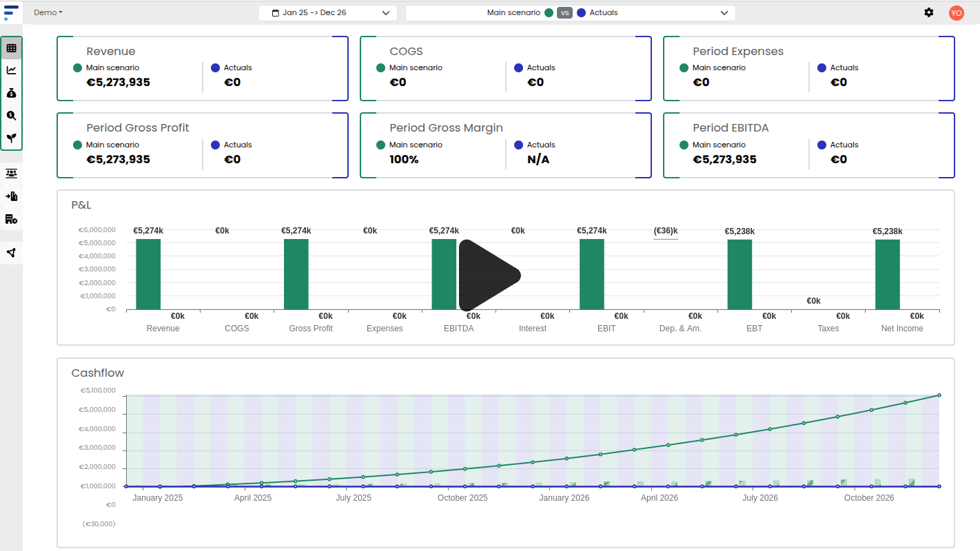Select the seedling growth icon in sidebar

click(x=11, y=138)
